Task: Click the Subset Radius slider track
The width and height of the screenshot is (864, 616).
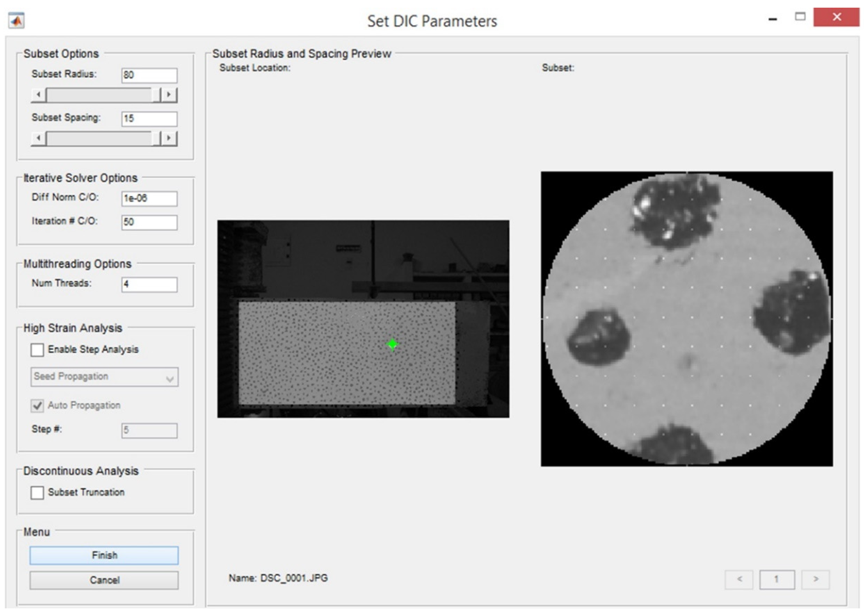Action: (99, 95)
